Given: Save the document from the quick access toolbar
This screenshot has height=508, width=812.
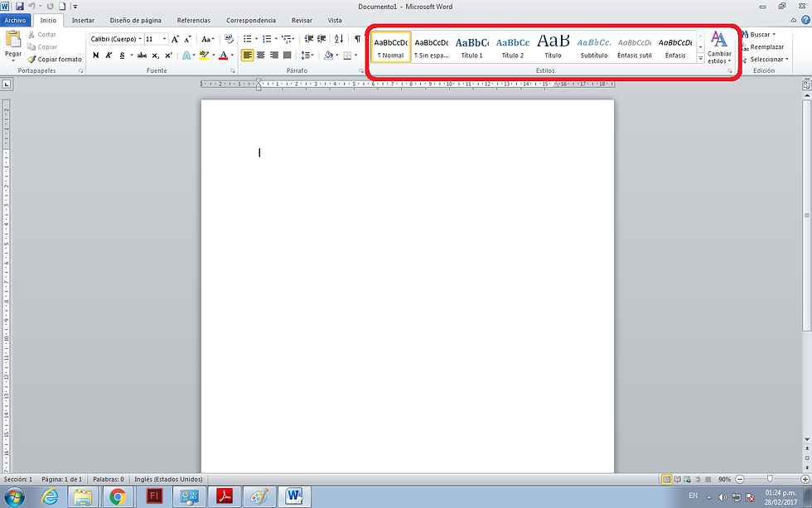Looking at the screenshot, I should coord(20,7).
